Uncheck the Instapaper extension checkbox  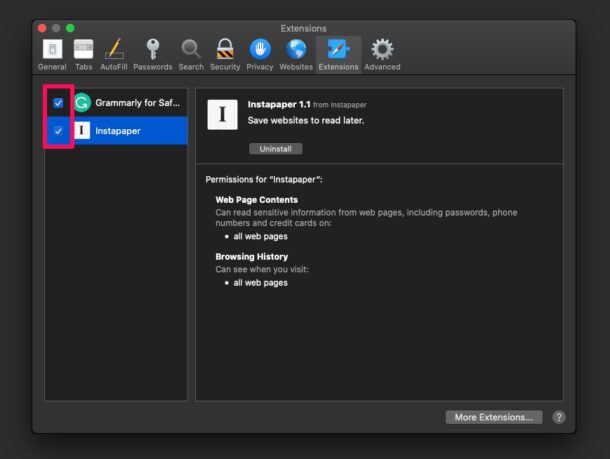[x=58, y=131]
